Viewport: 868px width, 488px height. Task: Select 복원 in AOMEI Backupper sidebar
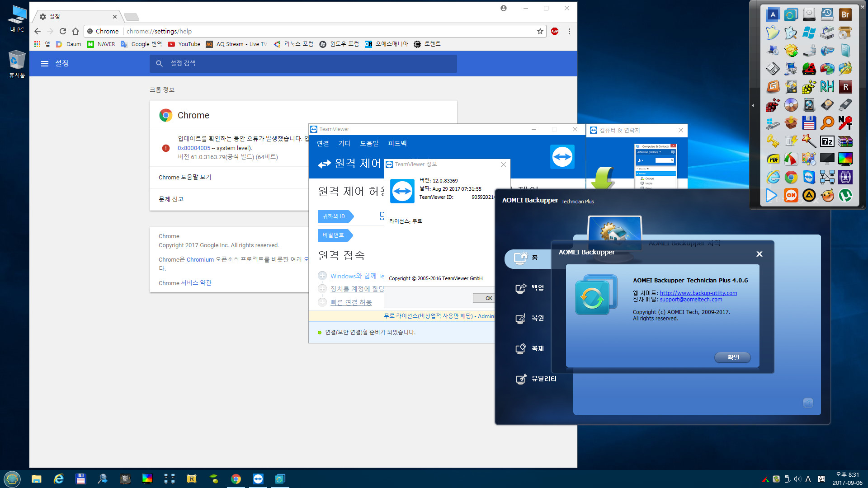point(530,318)
